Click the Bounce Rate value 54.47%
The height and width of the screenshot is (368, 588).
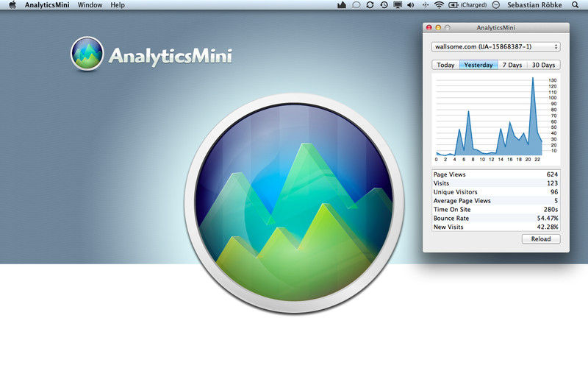(548, 218)
